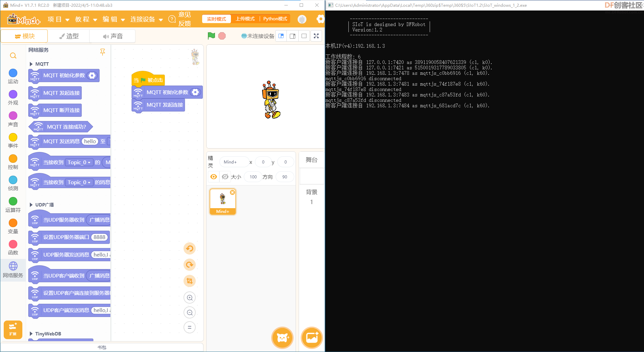Click the Mind+ logo in the header
644x352 pixels.
click(24, 19)
